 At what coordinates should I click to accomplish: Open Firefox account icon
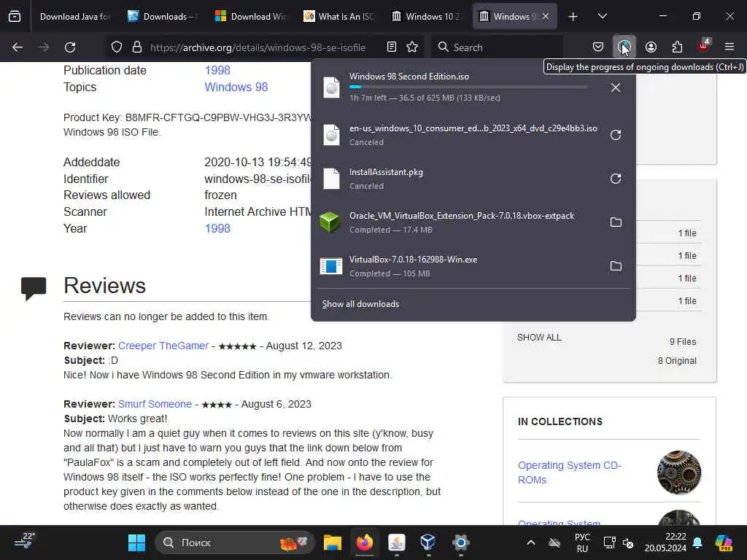point(651,47)
